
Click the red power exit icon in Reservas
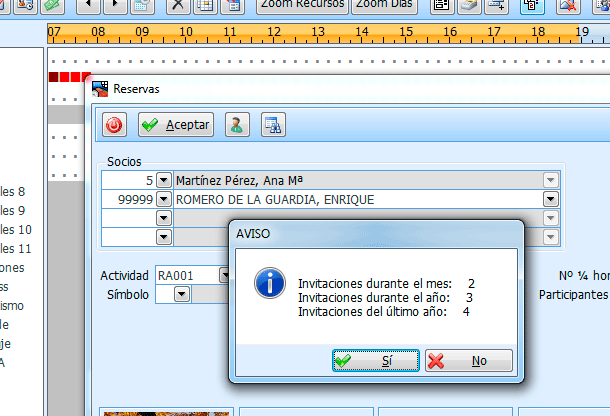tap(115, 125)
